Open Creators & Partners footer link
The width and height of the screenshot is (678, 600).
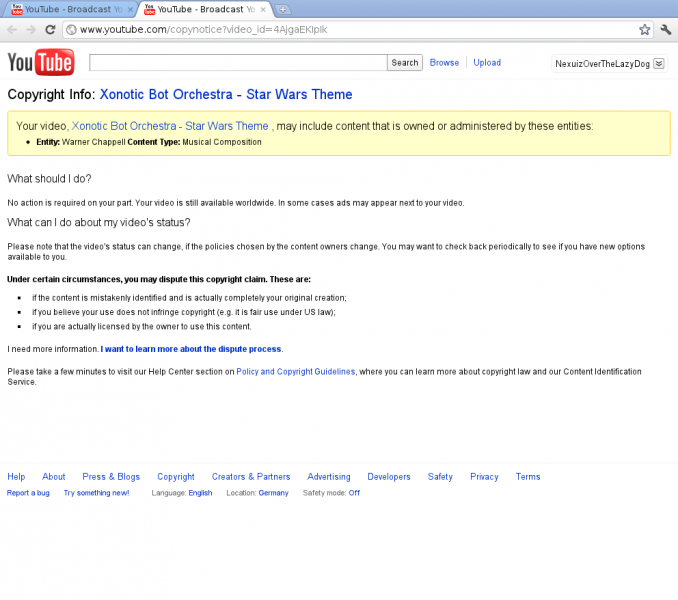251,476
